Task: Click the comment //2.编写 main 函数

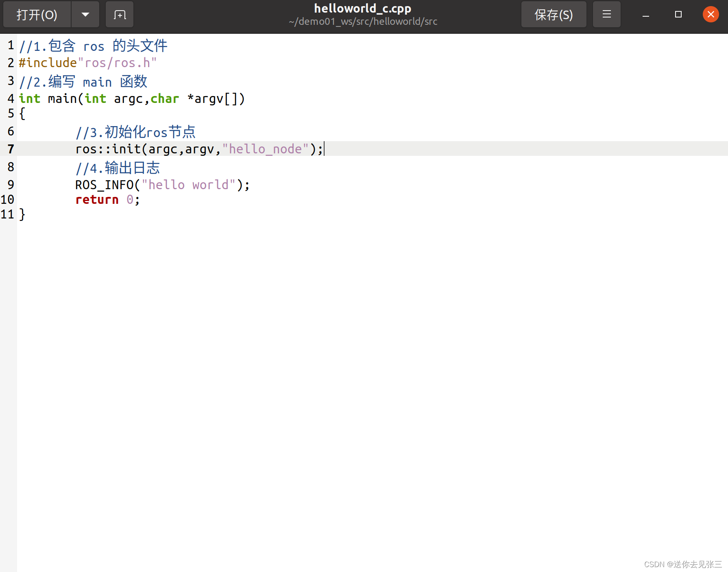Action: click(x=83, y=82)
